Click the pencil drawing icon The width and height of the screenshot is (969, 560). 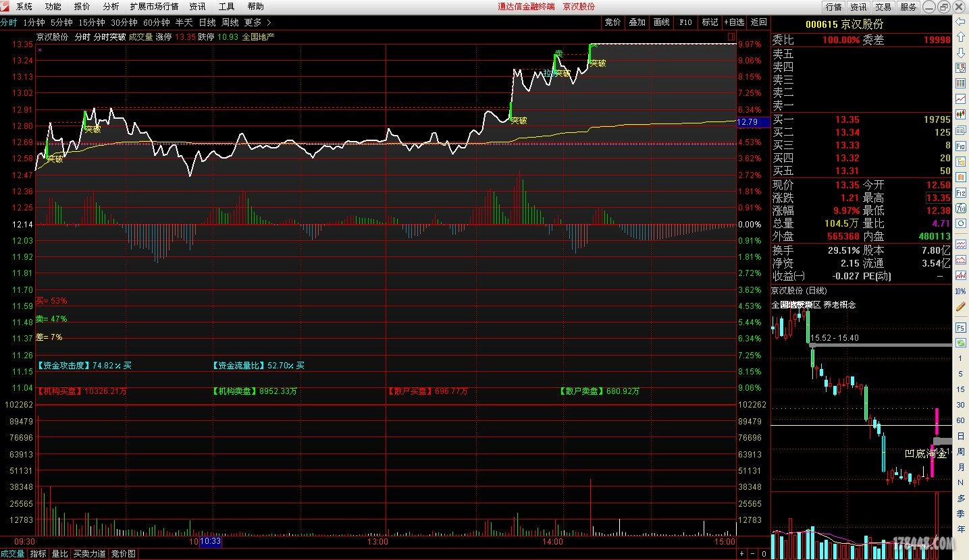click(x=960, y=306)
